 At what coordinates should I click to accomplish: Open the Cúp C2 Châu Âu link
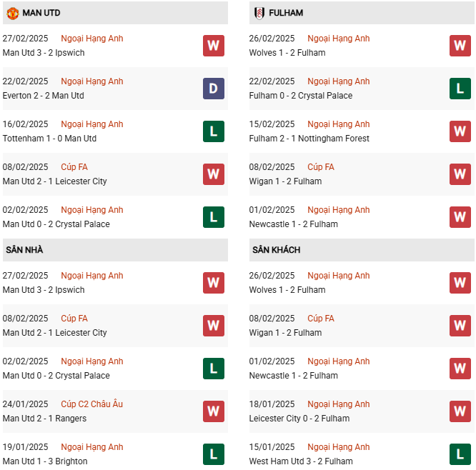click(x=91, y=404)
